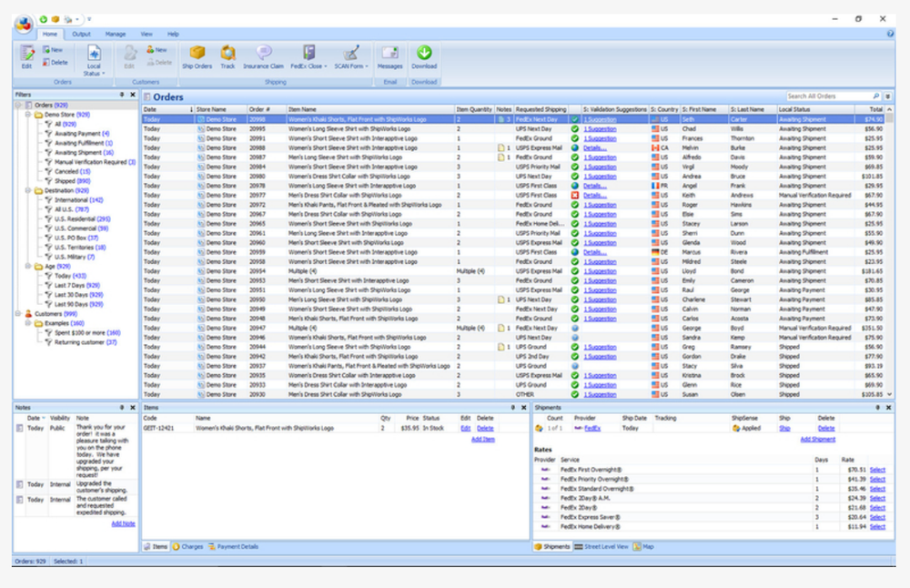Collapse the Customers tree node

click(18, 313)
